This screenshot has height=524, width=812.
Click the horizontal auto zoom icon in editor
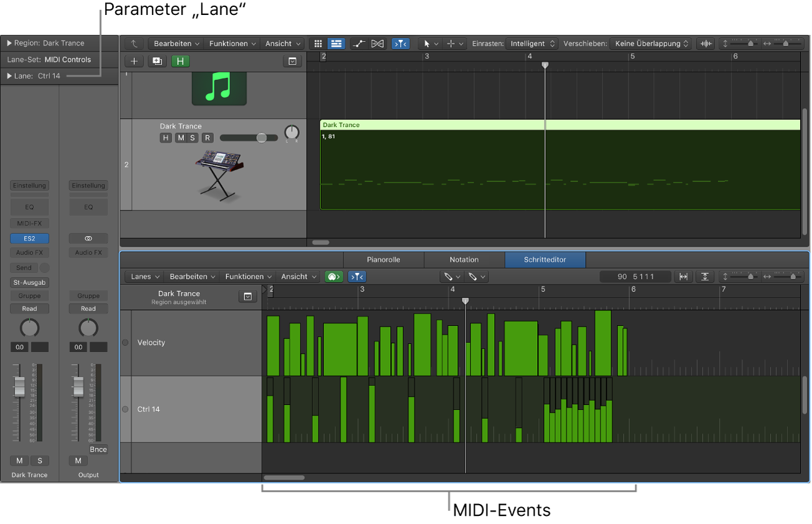coord(684,277)
